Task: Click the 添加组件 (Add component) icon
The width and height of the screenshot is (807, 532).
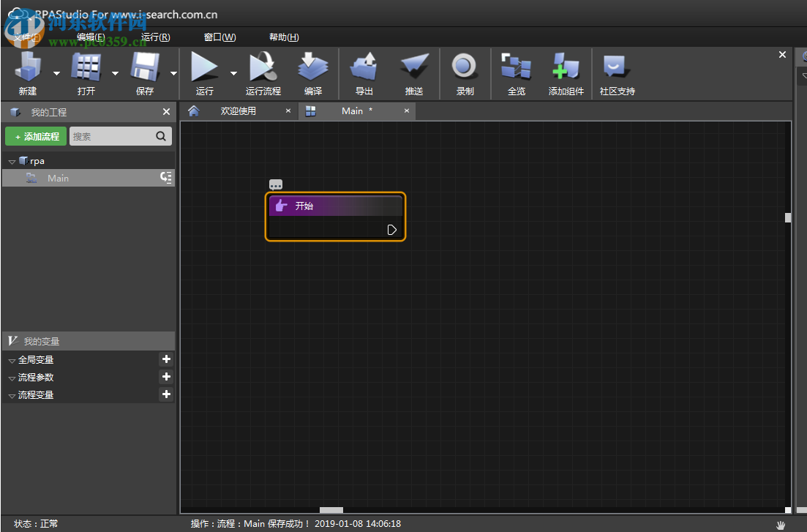Action: (566, 68)
